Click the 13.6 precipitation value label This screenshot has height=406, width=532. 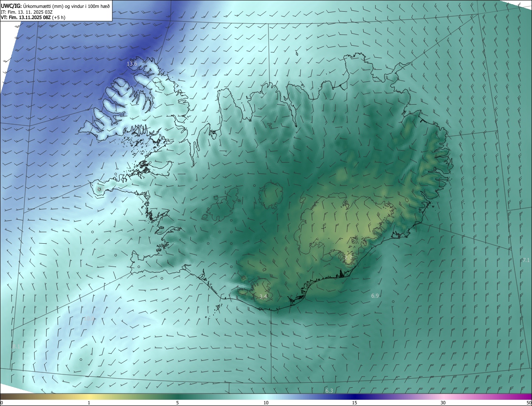tap(132, 64)
